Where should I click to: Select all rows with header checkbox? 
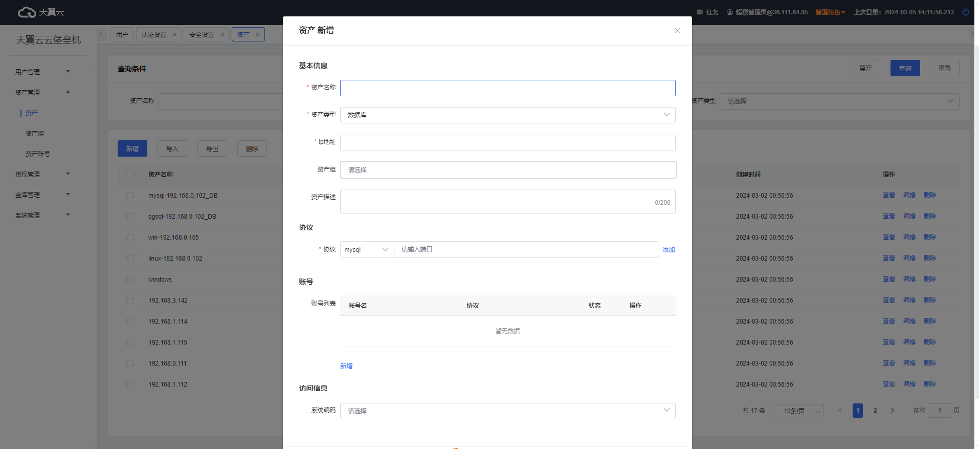click(x=130, y=175)
